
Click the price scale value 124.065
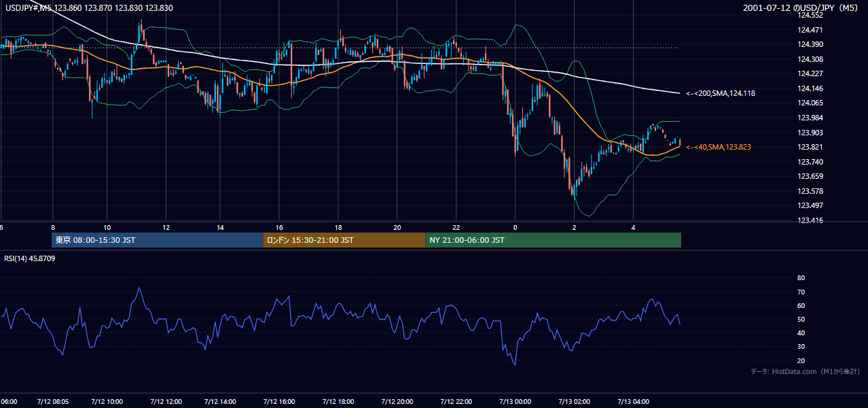[811, 103]
